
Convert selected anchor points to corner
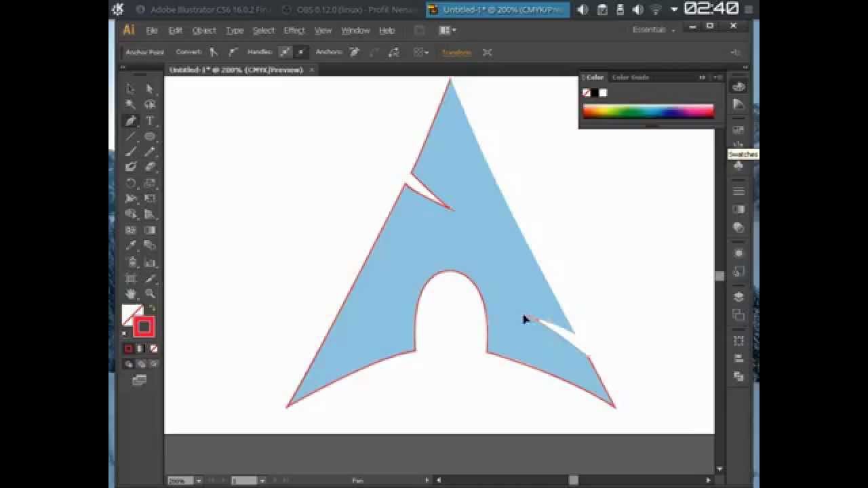[x=214, y=52]
